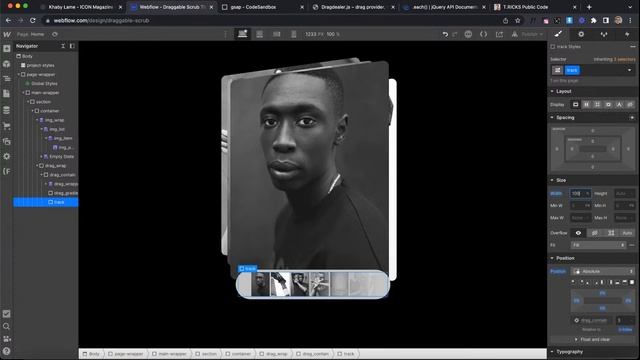Open the comments bubble icon in toolbar
640x360 pixels.
tap(468, 34)
